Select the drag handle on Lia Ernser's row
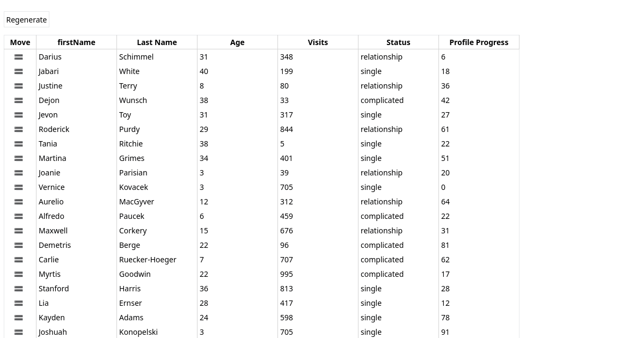The image size is (644, 338). tap(19, 303)
